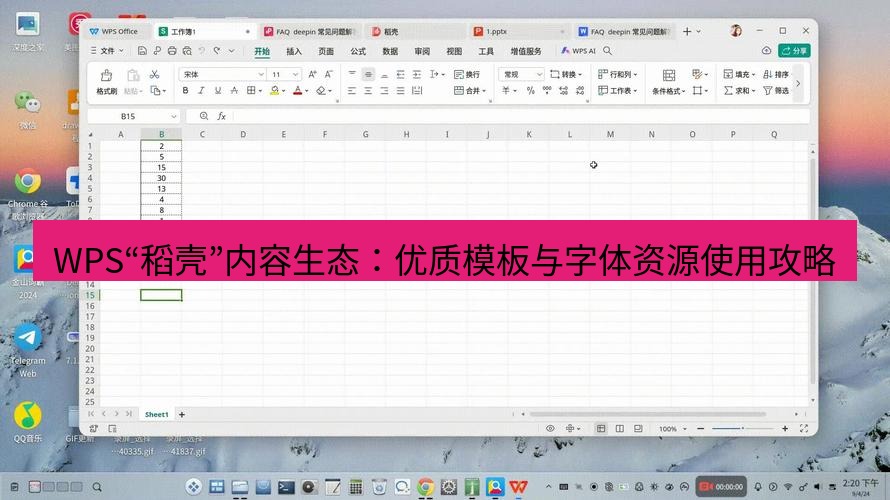Open the 公式 ribbon tab
The width and height of the screenshot is (890, 500).
pyautogui.click(x=358, y=51)
